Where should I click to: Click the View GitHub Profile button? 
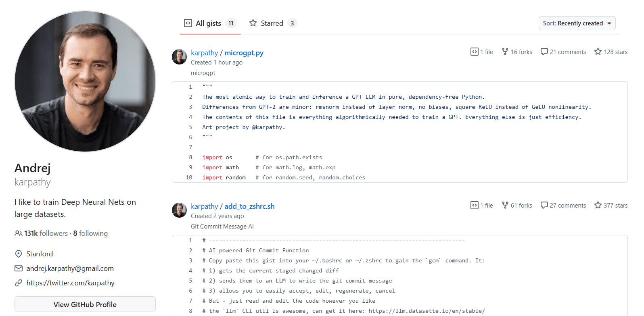[x=85, y=304]
